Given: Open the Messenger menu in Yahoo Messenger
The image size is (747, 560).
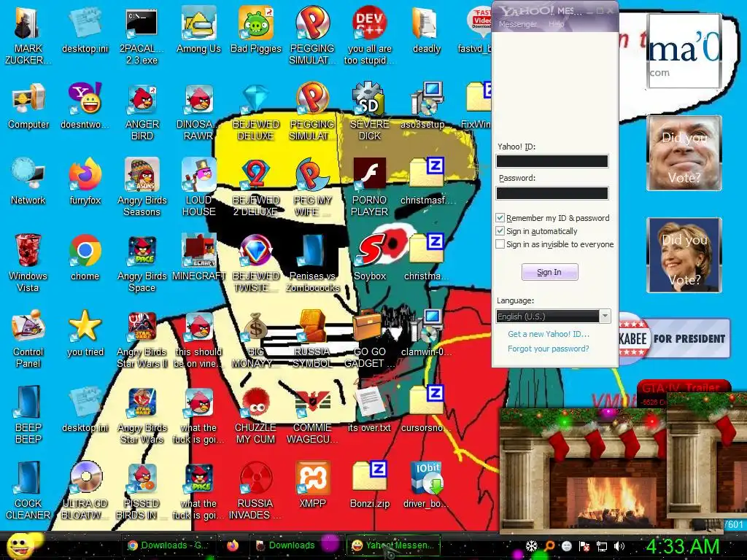Looking at the screenshot, I should (517, 24).
